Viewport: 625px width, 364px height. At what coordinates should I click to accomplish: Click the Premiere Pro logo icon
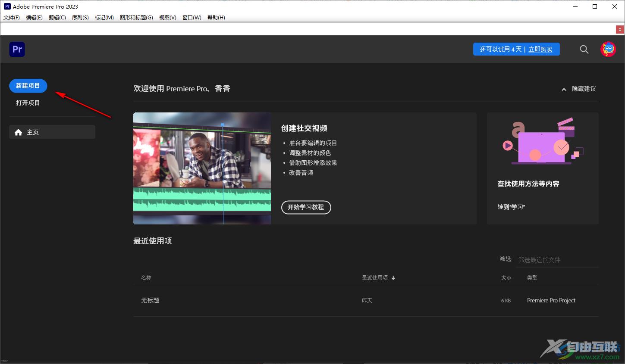(x=17, y=49)
